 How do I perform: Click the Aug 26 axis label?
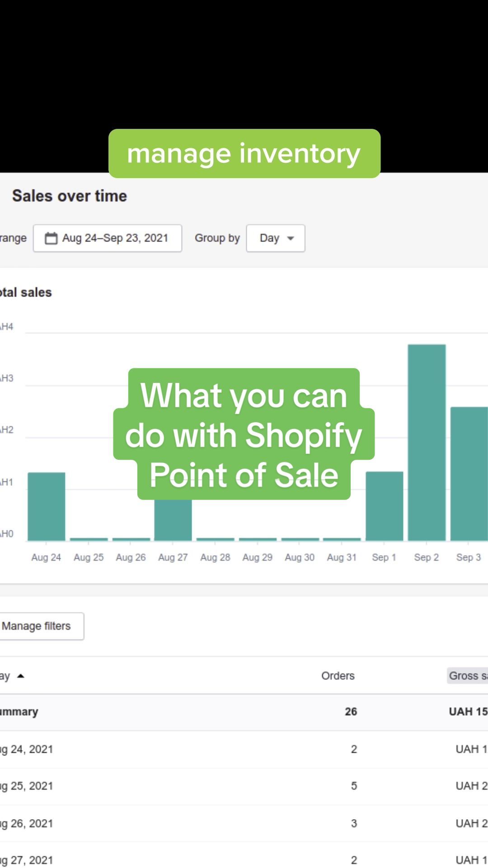pyautogui.click(x=131, y=557)
